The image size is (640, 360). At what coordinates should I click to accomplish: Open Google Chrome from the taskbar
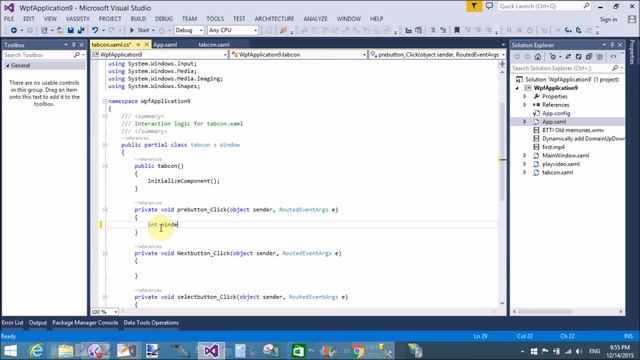pyautogui.click(x=358, y=351)
